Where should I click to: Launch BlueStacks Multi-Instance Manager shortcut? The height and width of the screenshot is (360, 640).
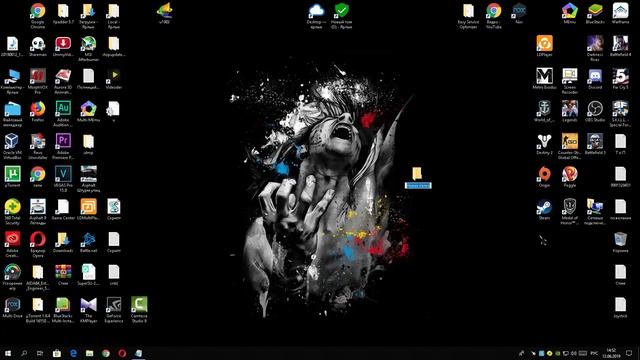(x=63, y=309)
